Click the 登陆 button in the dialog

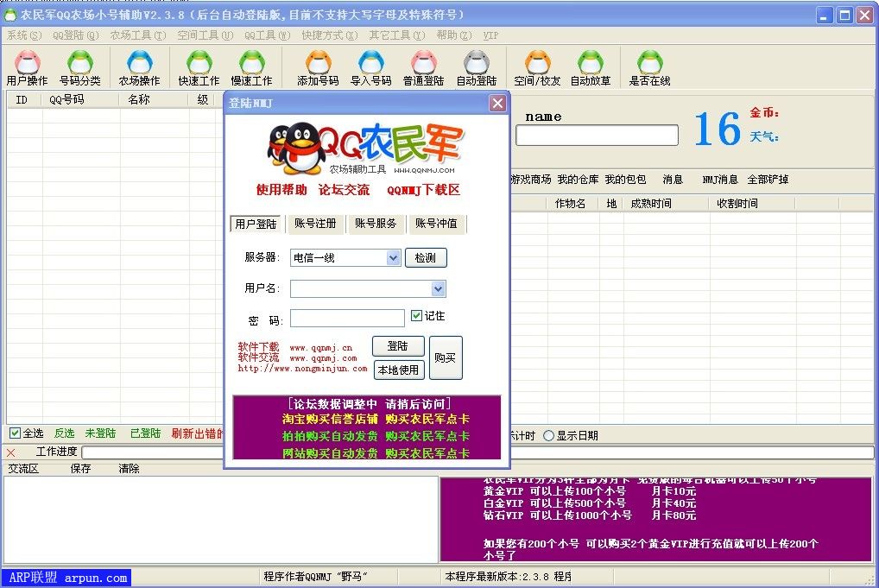[x=398, y=346]
